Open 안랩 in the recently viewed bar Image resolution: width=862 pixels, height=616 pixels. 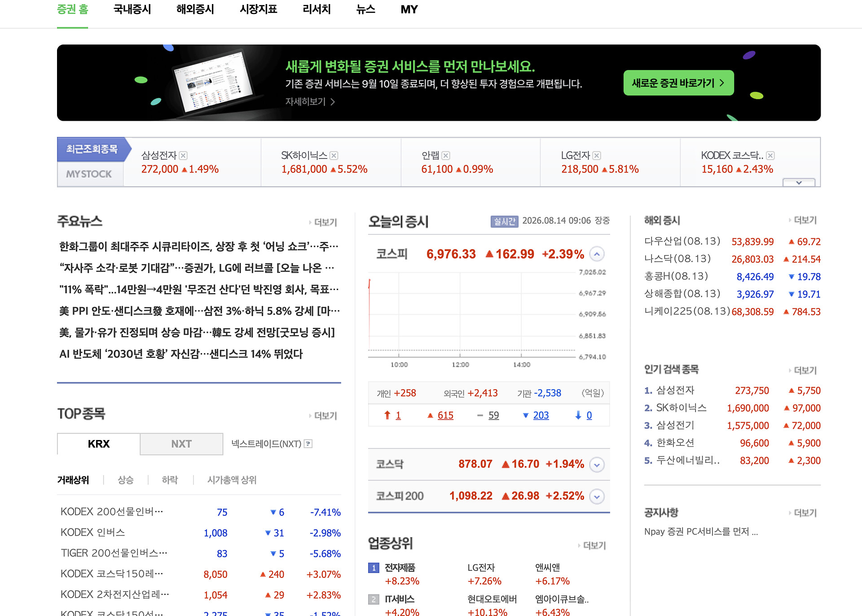430,155
